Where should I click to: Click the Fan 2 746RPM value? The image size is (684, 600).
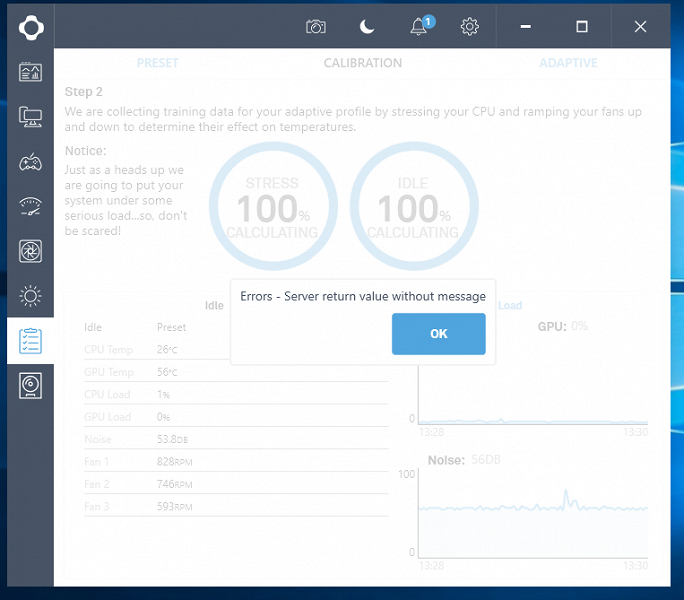point(174,484)
